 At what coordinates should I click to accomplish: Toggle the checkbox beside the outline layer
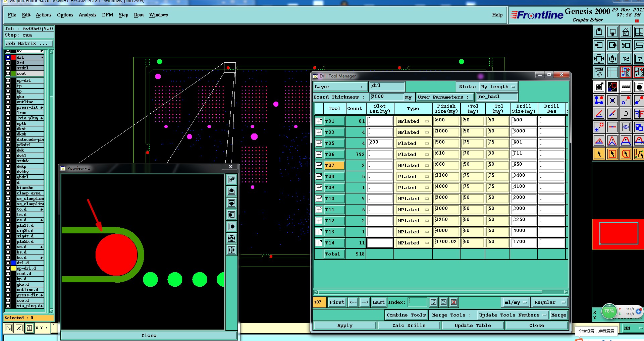8,102
